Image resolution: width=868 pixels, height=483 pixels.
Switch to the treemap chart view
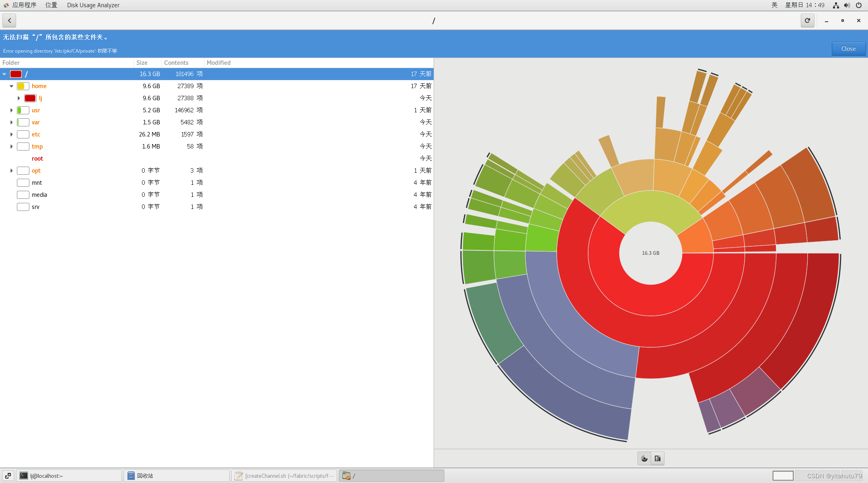coord(658,458)
